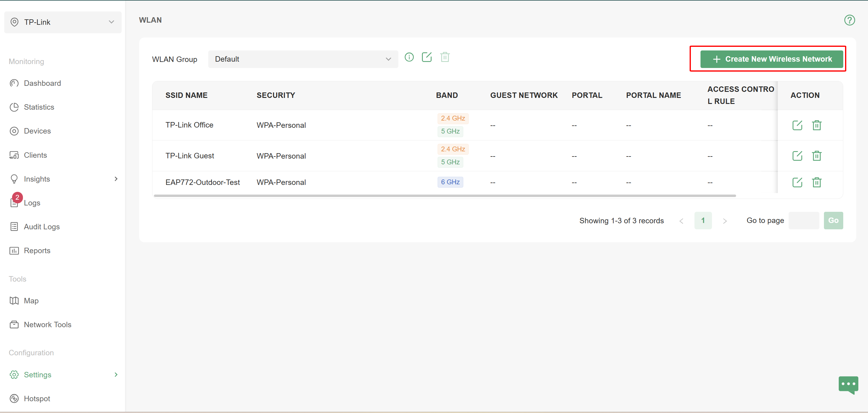Select the TP-Link Office SSID name
The width and height of the screenshot is (868, 413).
tap(189, 125)
